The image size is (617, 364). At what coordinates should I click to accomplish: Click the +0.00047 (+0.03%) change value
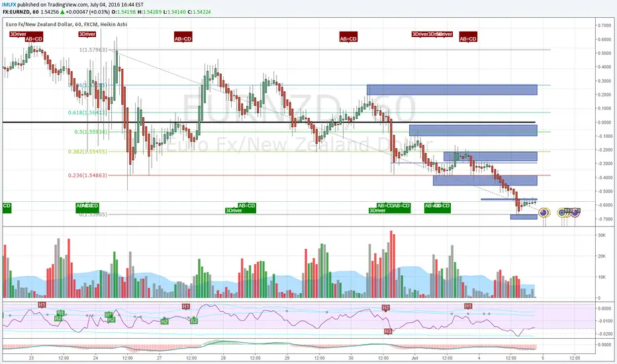[x=88, y=12]
